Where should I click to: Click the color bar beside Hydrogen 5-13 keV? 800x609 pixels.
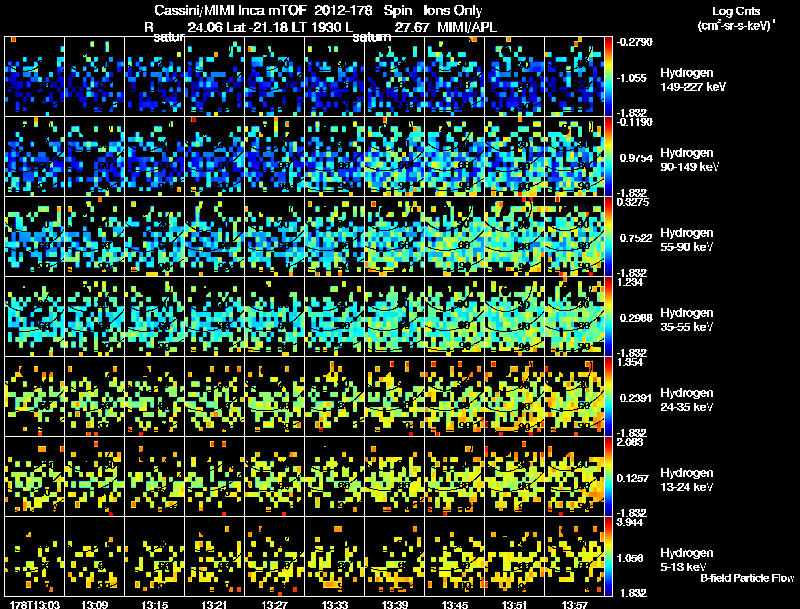[x=609, y=556]
